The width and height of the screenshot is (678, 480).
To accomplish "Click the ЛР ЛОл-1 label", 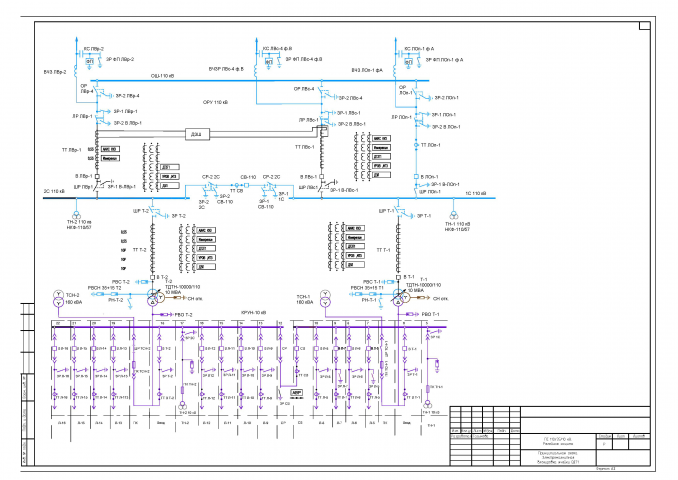I will pyautogui.click(x=401, y=117).
